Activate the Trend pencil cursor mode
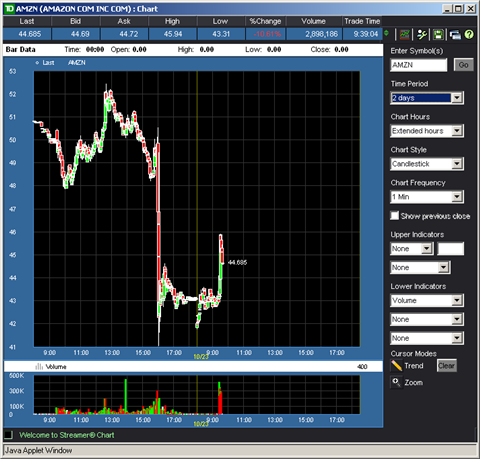The image size is (480, 459). 396,366
